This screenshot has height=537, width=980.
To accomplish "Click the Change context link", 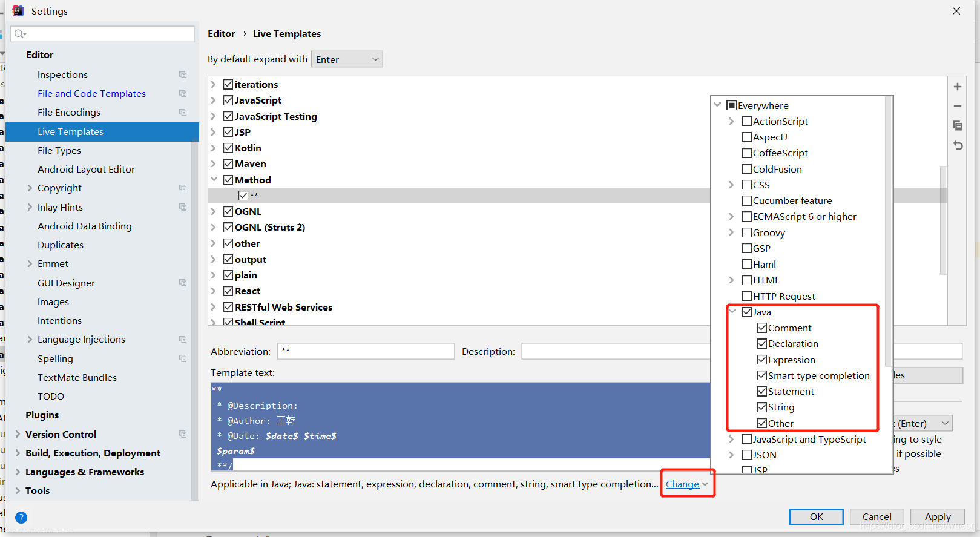I will point(682,484).
